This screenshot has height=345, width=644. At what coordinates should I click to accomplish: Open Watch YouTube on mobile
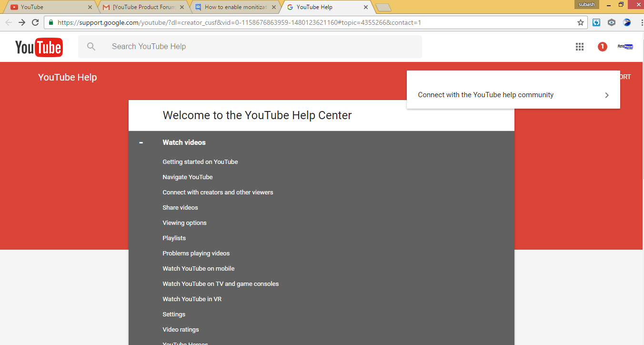[198, 269]
